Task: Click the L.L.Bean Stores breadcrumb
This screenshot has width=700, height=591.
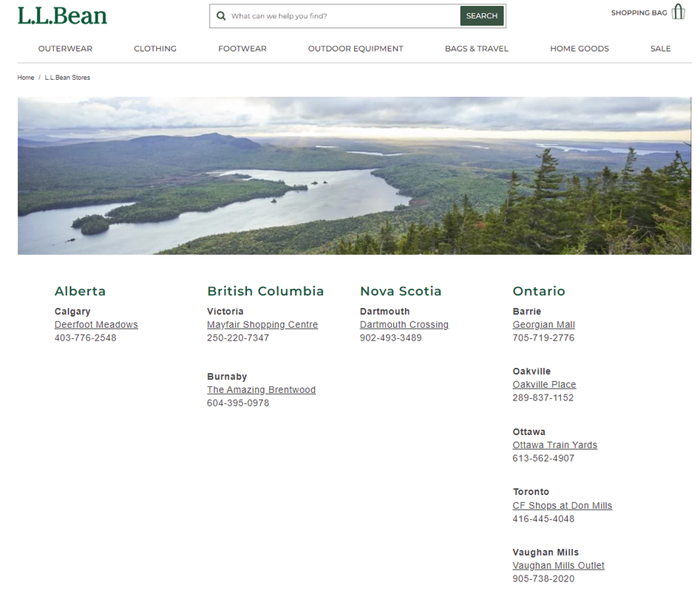Action: pos(67,78)
